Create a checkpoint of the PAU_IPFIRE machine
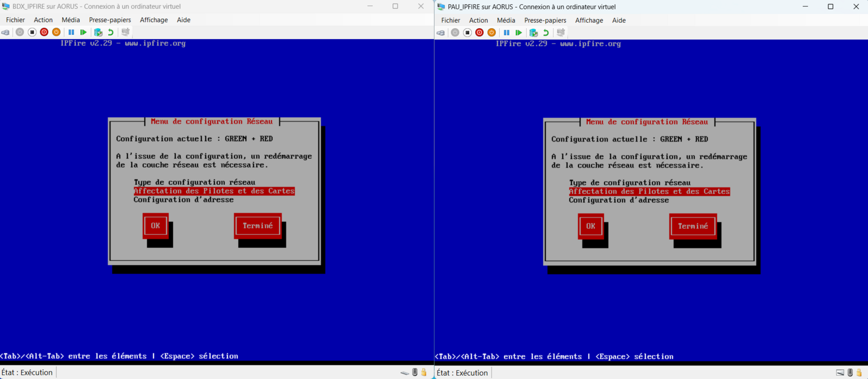This screenshot has height=379, width=868. pos(533,33)
